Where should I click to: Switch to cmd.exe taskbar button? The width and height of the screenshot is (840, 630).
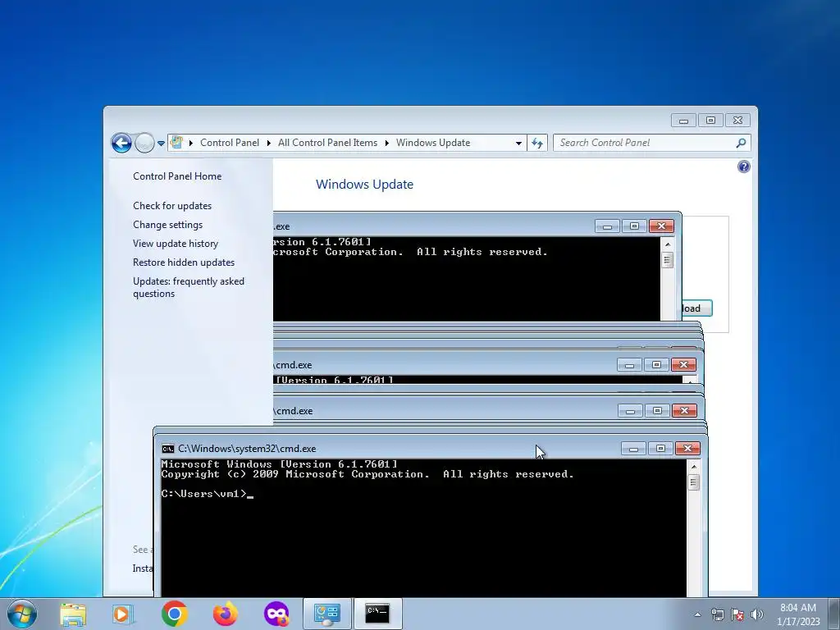pos(377,614)
